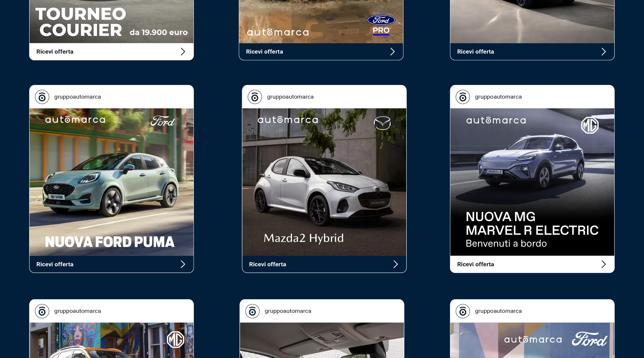Image resolution: width=644 pixels, height=358 pixels.
Task: Open gruppoautomarca username above mural MG post
Action: [x=77, y=311]
